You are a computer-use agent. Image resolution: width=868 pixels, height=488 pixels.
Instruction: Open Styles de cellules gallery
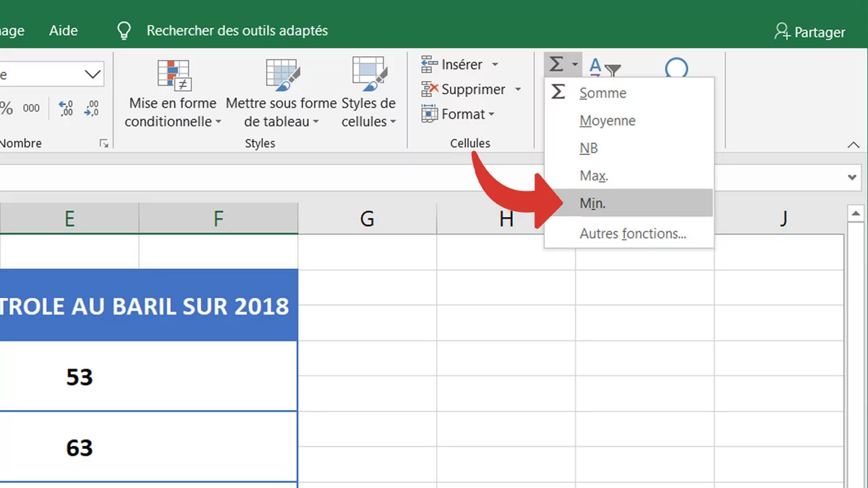point(369,94)
